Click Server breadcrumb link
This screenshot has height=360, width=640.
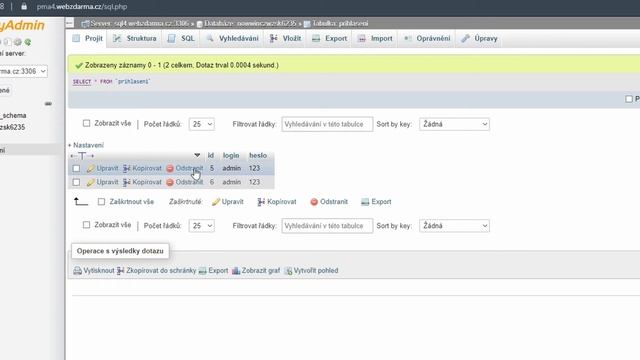click(x=140, y=23)
